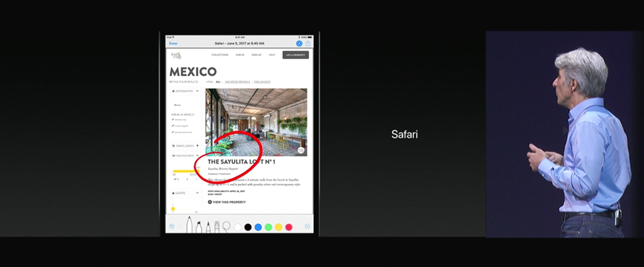Choose the black color swatch
Screen dimensions: 644x267
pos(248,227)
